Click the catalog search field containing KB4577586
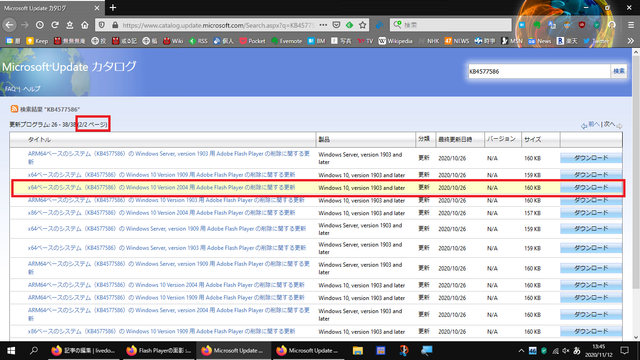Viewport: 640px width, 360px height. pos(539,71)
